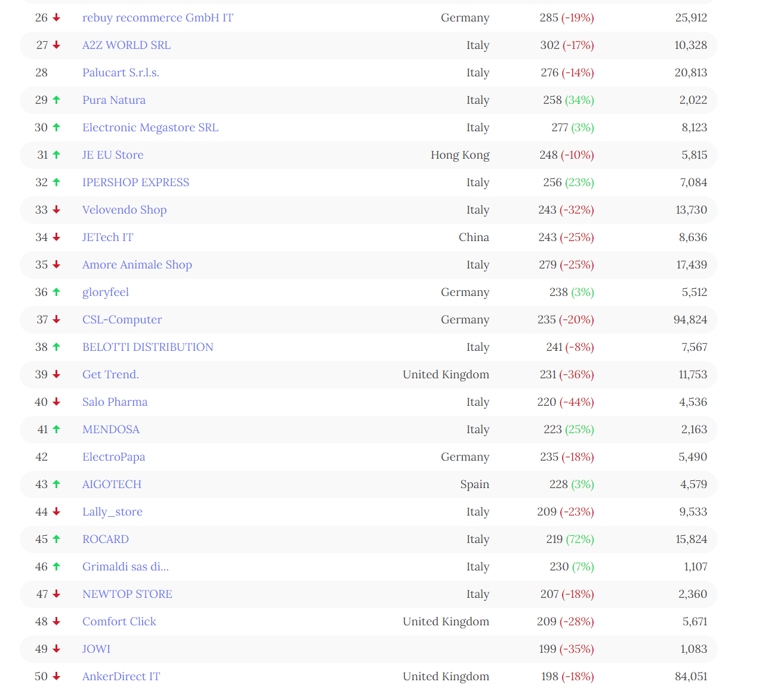This screenshot has width=784, height=688.
Task: Click the up arrow next to ROCARD
Action: pyautogui.click(x=55, y=539)
